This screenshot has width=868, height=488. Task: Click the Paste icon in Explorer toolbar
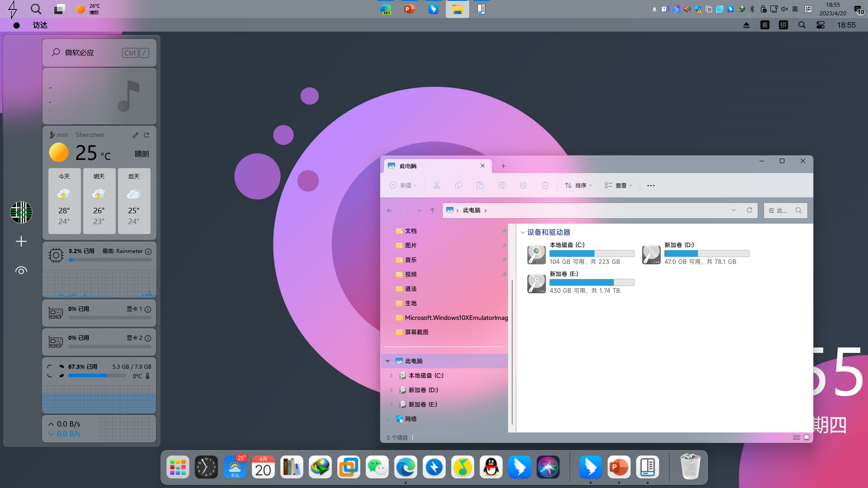[x=480, y=185]
